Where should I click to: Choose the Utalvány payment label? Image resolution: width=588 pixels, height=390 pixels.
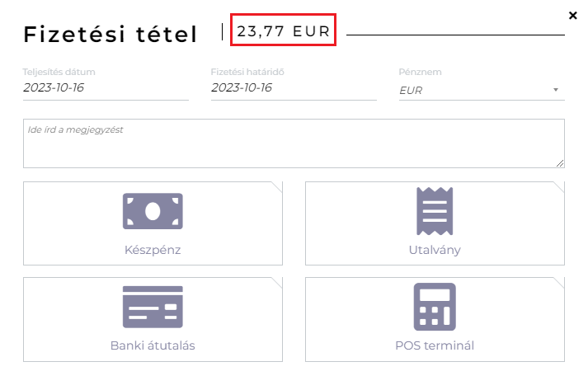click(x=435, y=250)
